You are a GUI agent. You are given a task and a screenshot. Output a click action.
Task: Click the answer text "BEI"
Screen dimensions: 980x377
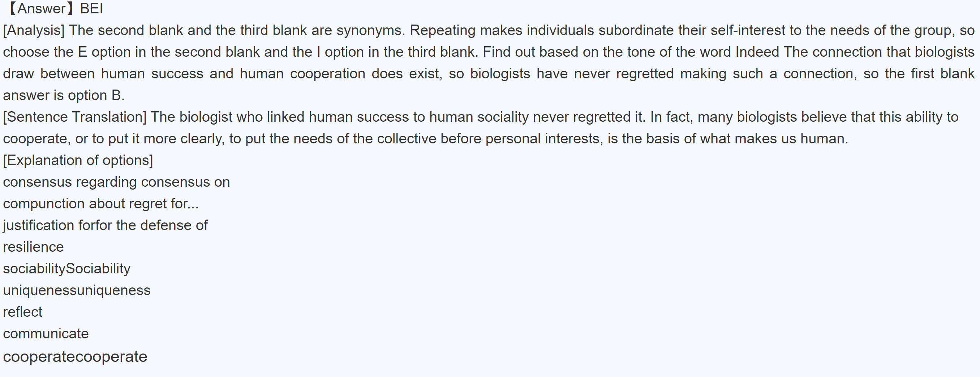coord(91,8)
